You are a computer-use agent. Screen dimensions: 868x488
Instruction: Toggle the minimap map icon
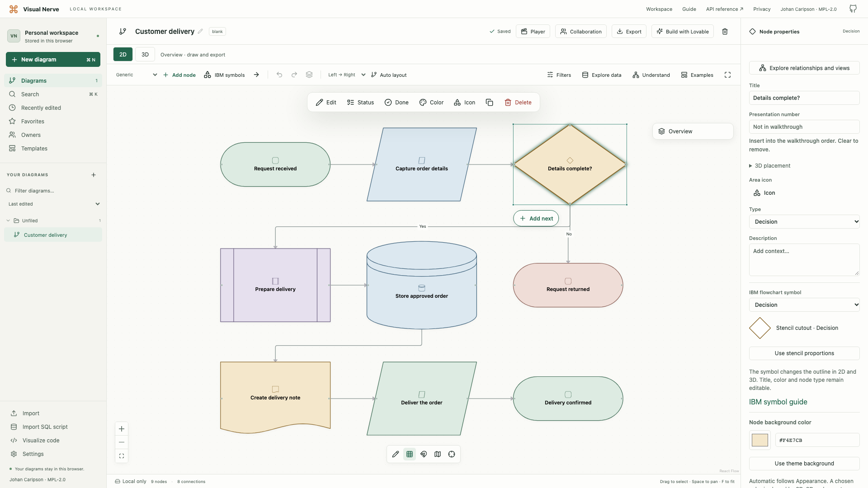(438, 454)
